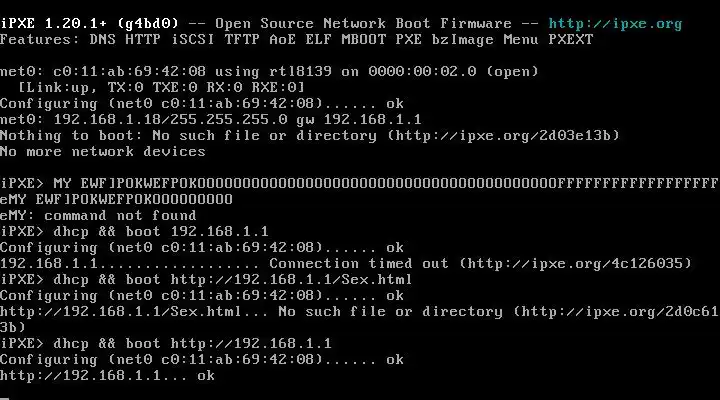720x400 pixels.
Task: Click the 'Nothing to boot' error text
Action: point(67,135)
